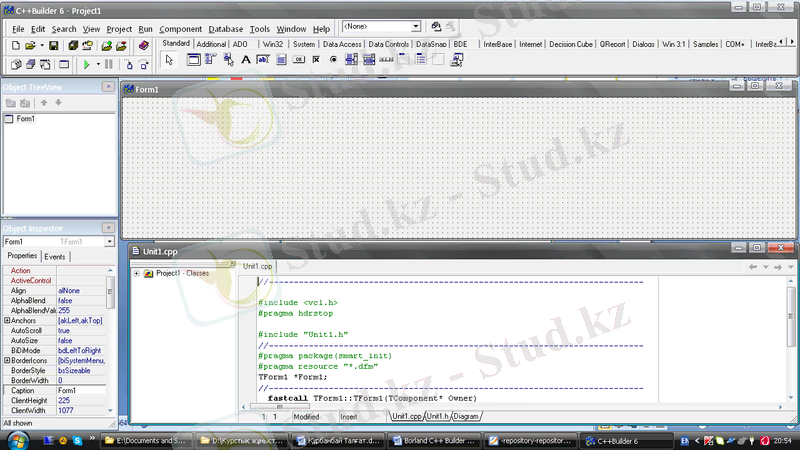Viewport: 800px width, 450px height.
Task: Select the Edit component icon
Action: 263,60
